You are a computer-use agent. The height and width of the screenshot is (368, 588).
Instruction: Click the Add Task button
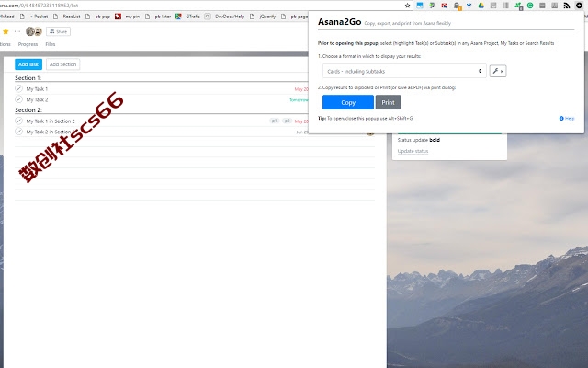[x=28, y=64]
